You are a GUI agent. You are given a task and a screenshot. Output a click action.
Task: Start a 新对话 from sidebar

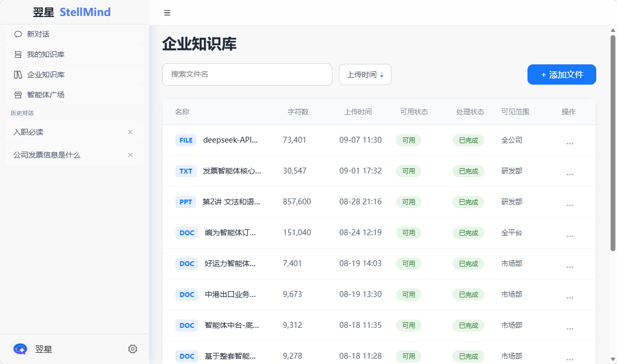coord(75,34)
